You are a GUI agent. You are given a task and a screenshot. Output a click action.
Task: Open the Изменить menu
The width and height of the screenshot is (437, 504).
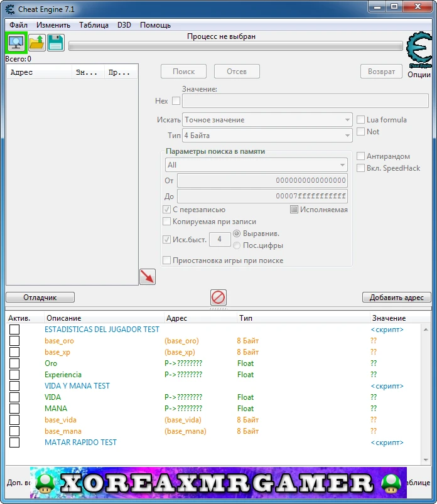click(x=53, y=25)
